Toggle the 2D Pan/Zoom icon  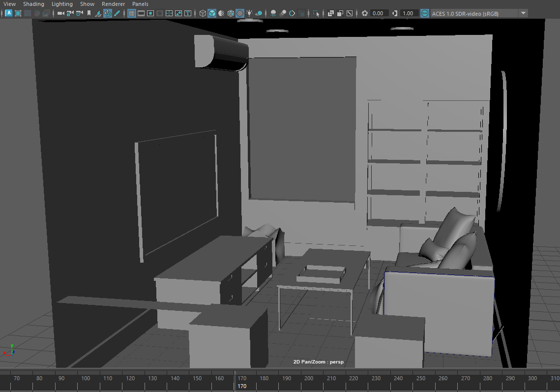pos(108,13)
